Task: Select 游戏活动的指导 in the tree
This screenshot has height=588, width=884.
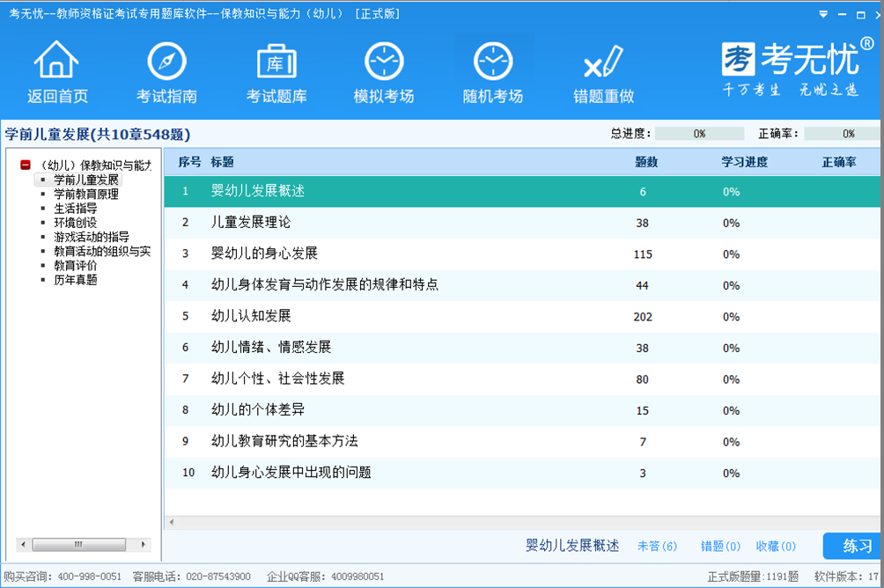Action: [92, 237]
